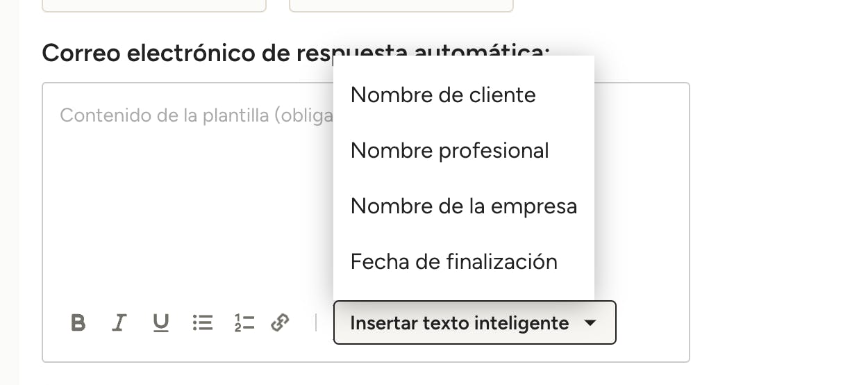The image size is (868, 385).
Task: Insert a numbered list
Action: [x=244, y=322]
